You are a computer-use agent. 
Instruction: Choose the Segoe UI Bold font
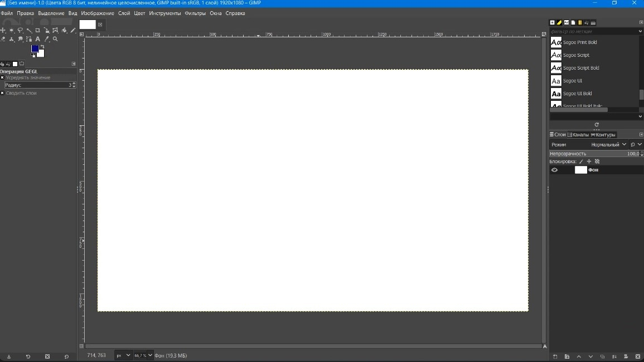click(578, 94)
